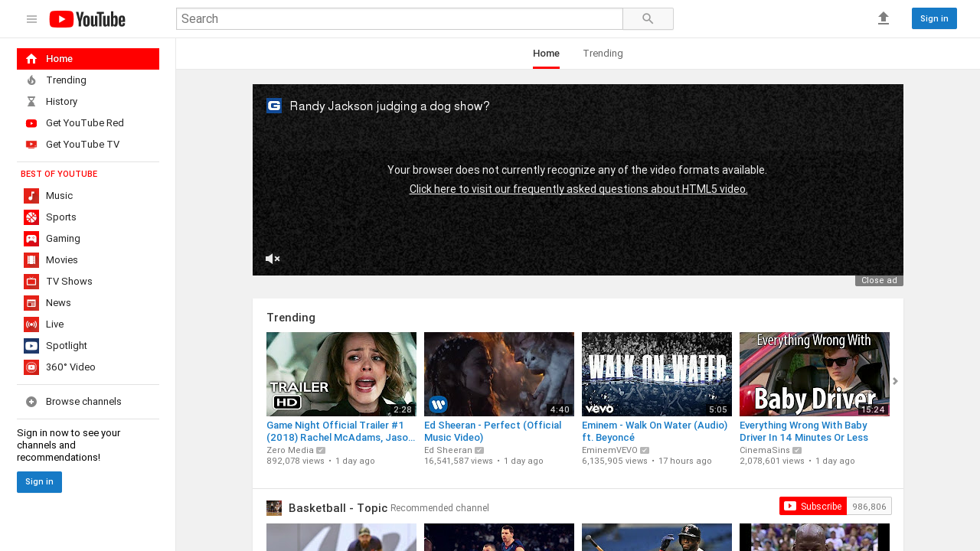Click the upload arrow icon
The width and height of the screenshot is (980, 551).
pos(884,18)
